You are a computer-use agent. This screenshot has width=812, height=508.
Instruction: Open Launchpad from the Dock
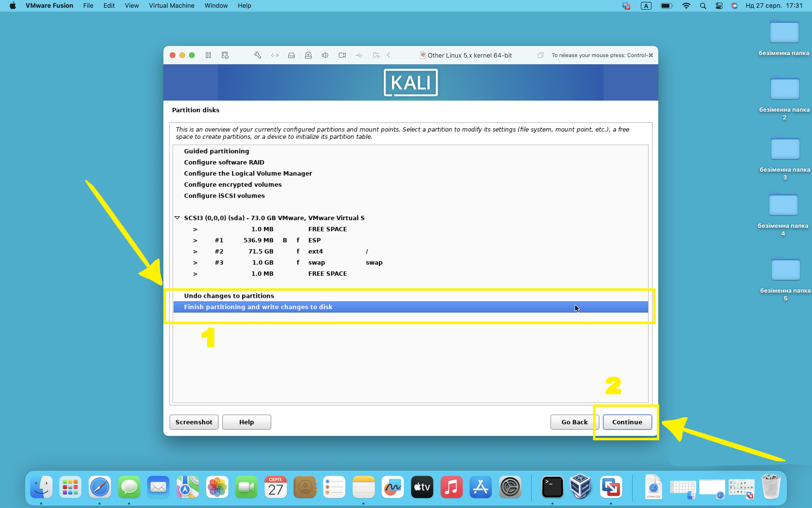pos(70,487)
